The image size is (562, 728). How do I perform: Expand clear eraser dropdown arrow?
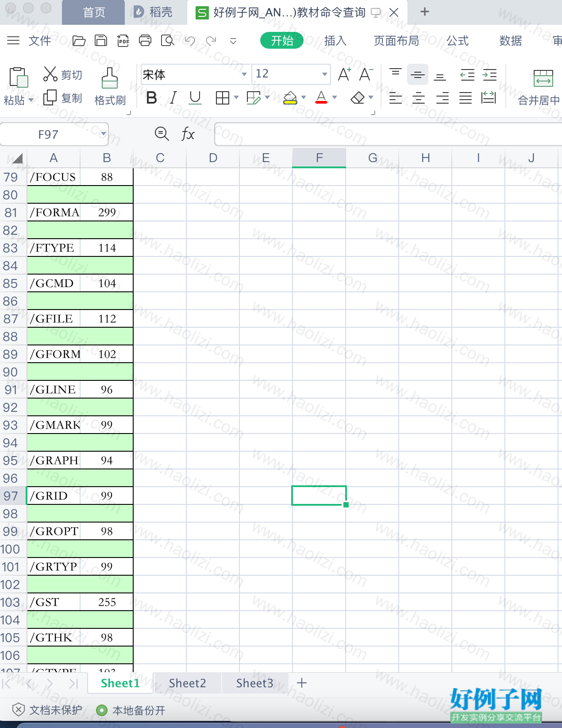(371, 97)
